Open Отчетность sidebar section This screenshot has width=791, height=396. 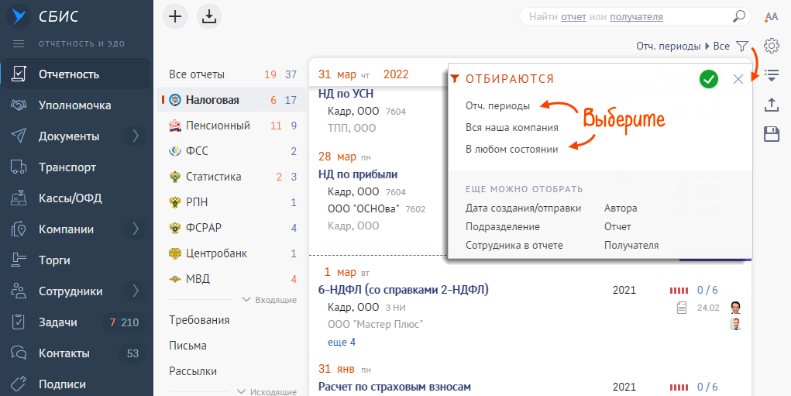click(76, 74)
